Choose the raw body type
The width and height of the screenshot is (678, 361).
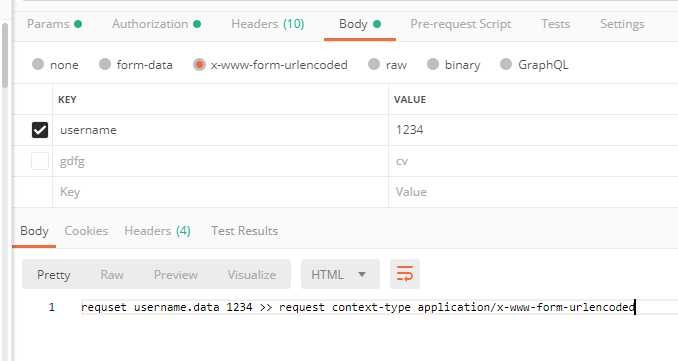click(387, 65)
